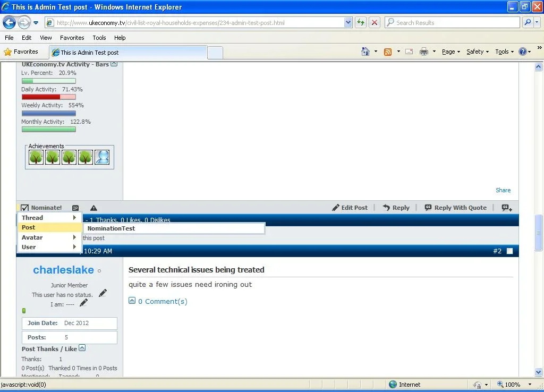This screenshot has height=392, width=544.
Task: Expand the 0 Comment(s) toggle
Action: point(132,301)
